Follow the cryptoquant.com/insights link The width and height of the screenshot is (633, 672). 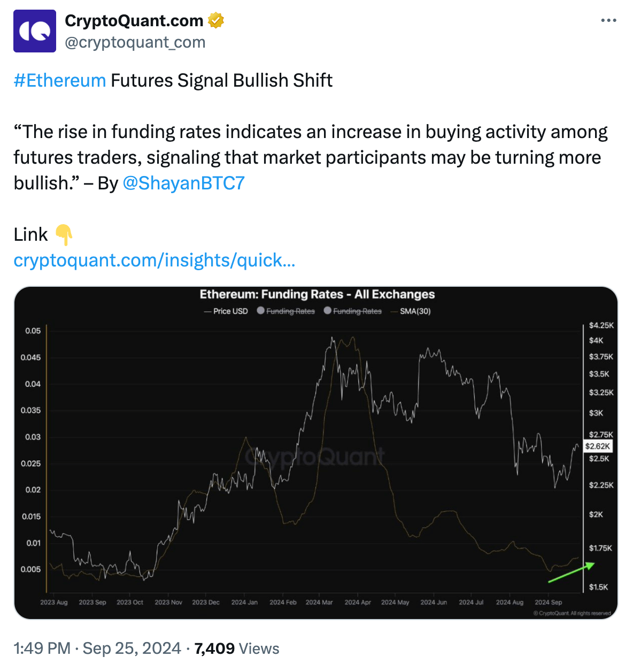tap(155, 261)
